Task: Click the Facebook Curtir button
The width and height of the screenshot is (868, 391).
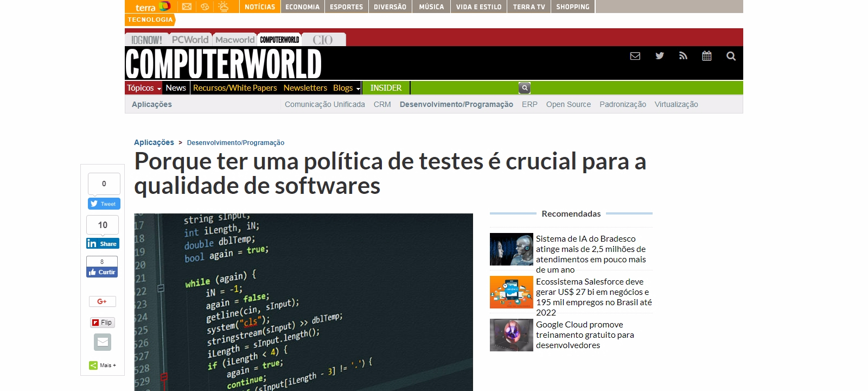Action: [x=102, y=272]
